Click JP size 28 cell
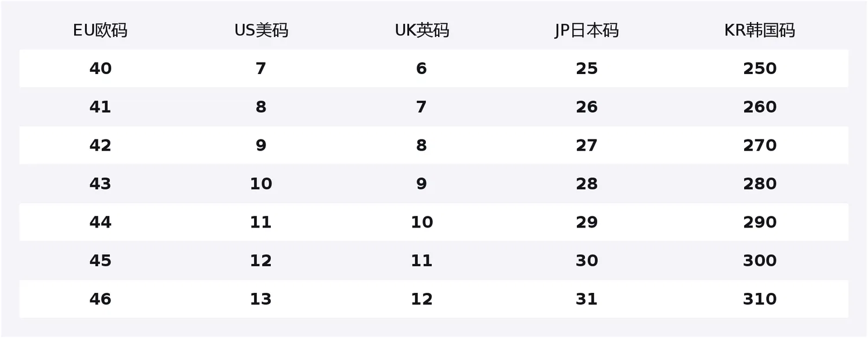Viewport: 868px width, 338px height. 586,184
